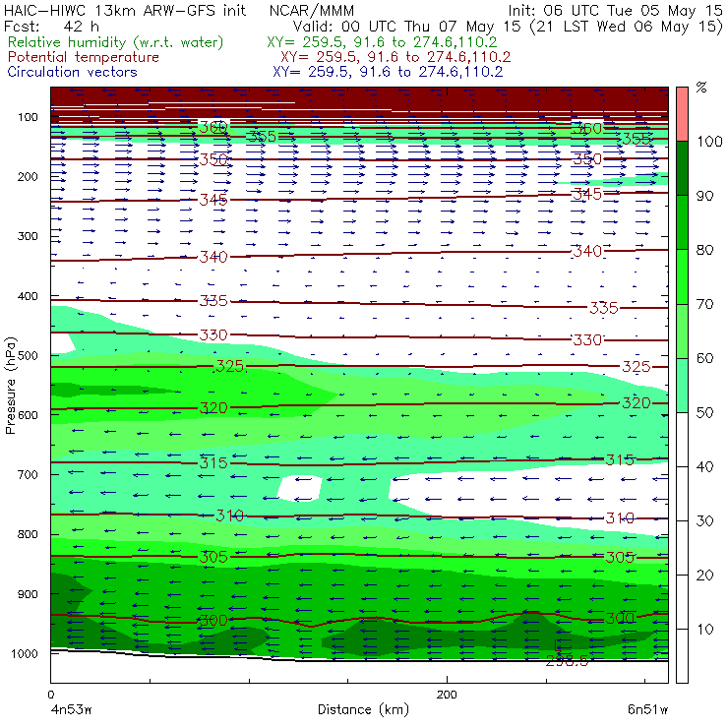Click the 700 hPa pressure axis tick label
This screenshot has width=728, height=728.
[x=28, y=474]
